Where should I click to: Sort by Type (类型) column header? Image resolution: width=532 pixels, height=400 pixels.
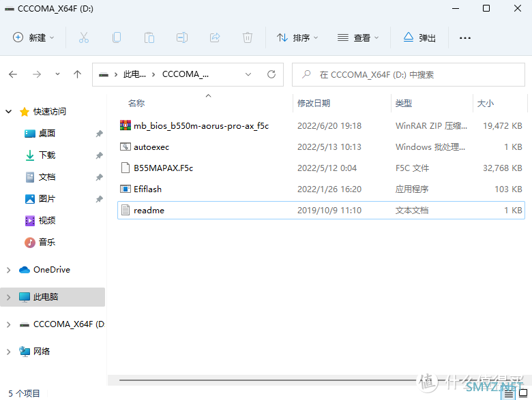(x=404, y=104)
